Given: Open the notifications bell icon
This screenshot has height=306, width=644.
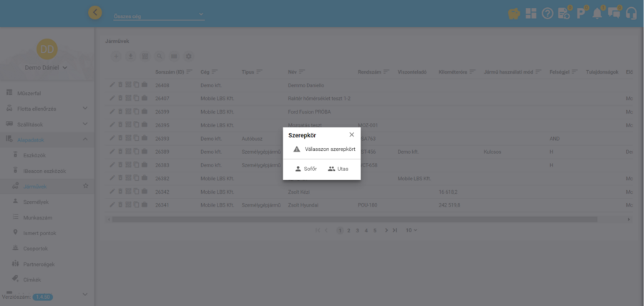Looking at the screenshot, I should tap(597, 14).
